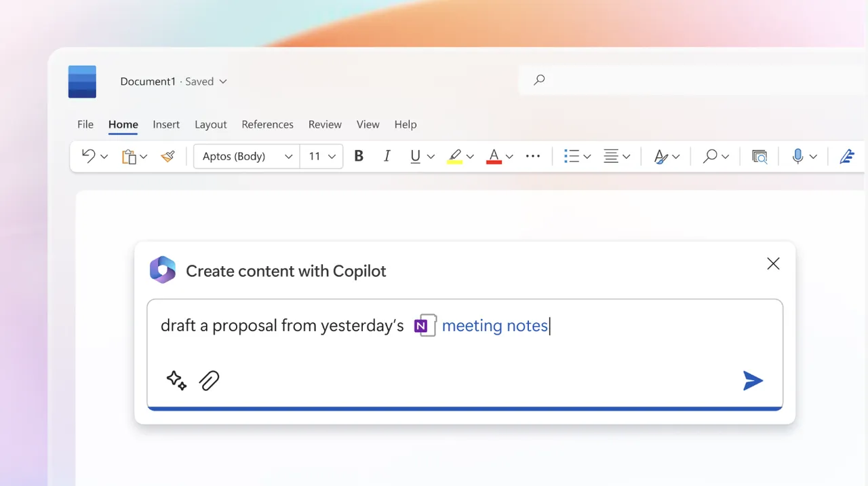Send the Copilot prompt with the arrow button
The image size is (868, 486).
point(753,380)
